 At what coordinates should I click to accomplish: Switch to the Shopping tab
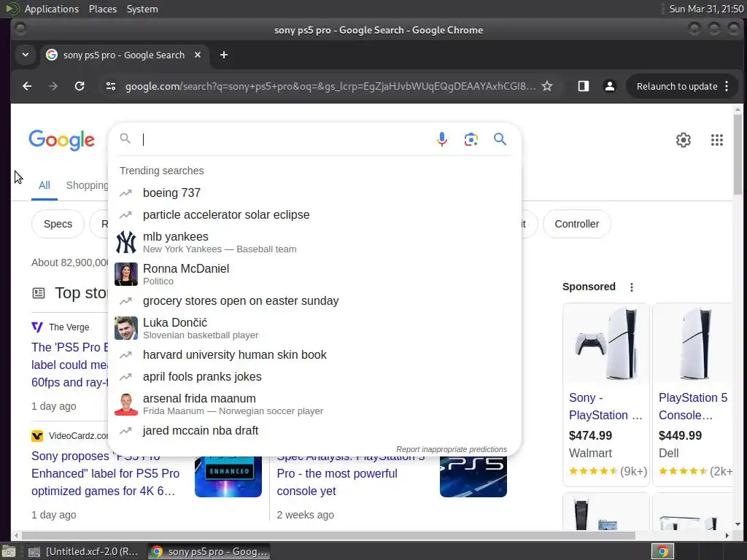click(x=88, y=185)
